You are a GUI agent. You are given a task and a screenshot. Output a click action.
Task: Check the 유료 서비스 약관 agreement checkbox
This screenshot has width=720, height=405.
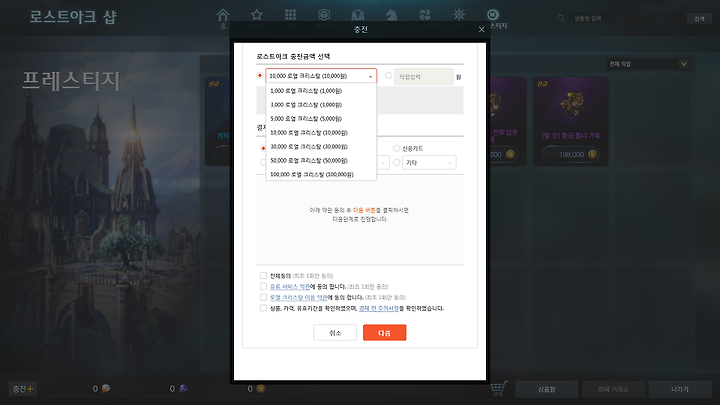[263, 286]
